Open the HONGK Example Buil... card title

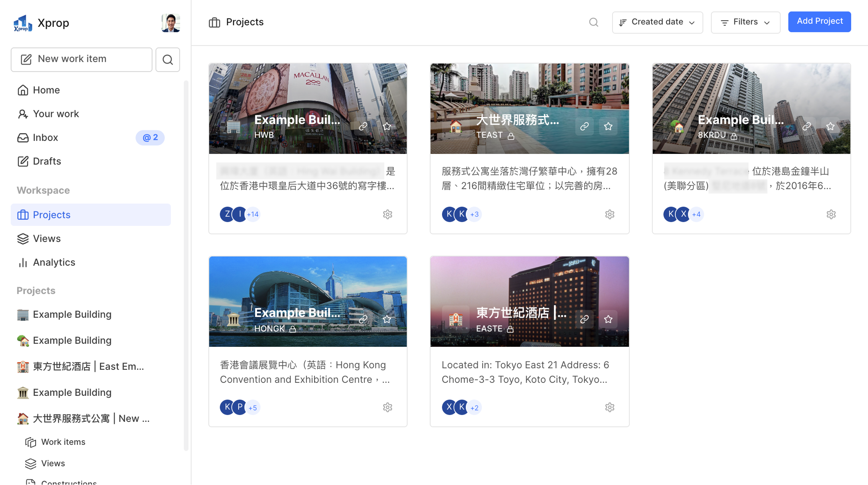pos(297,313)
